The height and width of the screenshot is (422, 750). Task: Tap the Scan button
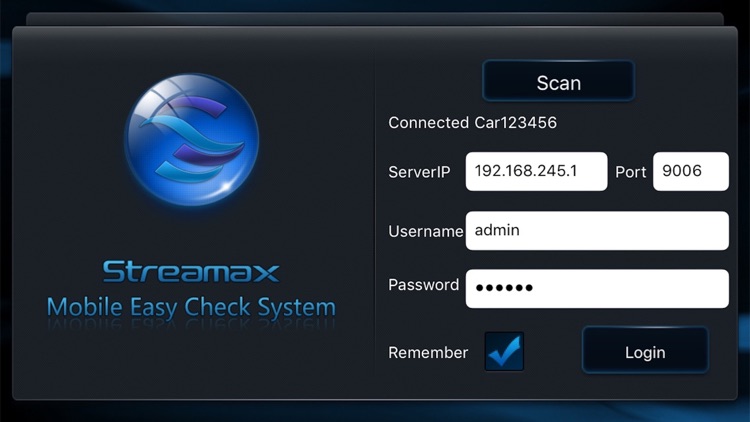(x=558, y=81)
